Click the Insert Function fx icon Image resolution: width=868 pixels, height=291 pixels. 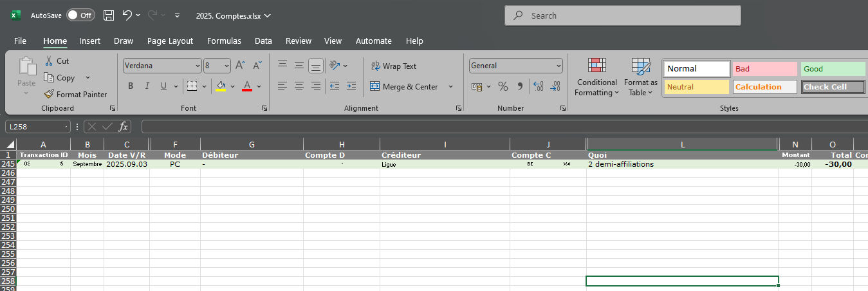click(x=123, y=127)
